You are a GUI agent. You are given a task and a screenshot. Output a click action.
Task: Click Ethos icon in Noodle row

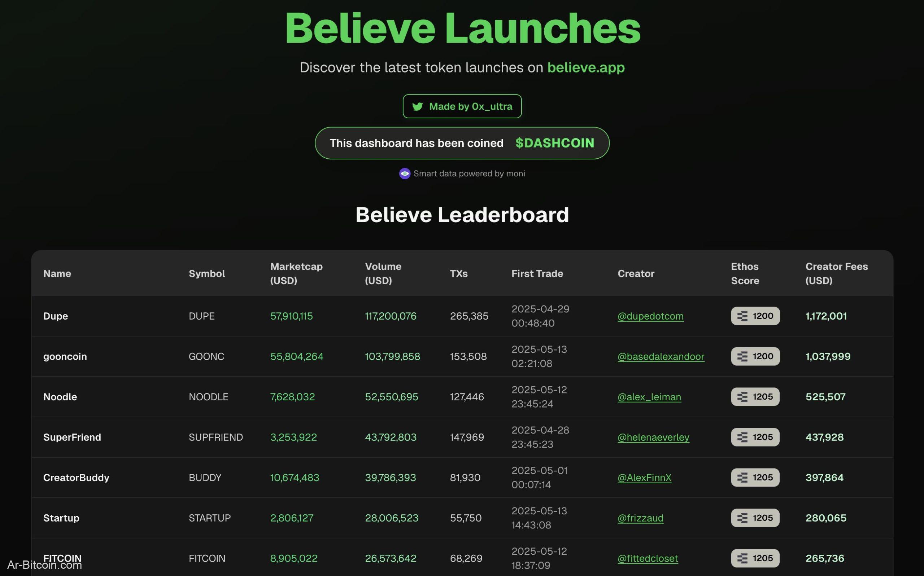coord(742,397)
